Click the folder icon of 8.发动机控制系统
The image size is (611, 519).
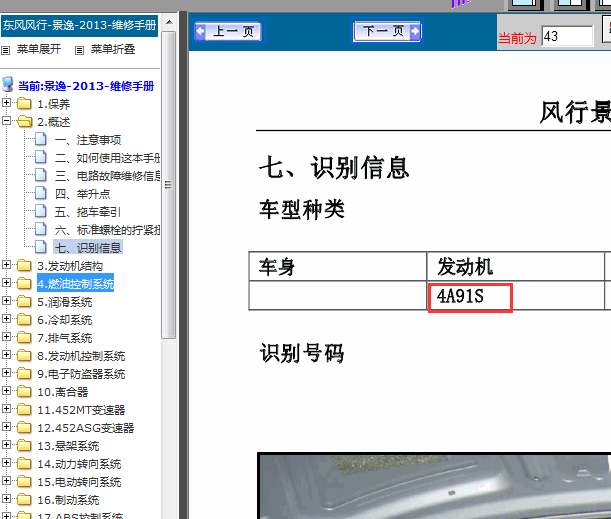(x=24, y=355)
